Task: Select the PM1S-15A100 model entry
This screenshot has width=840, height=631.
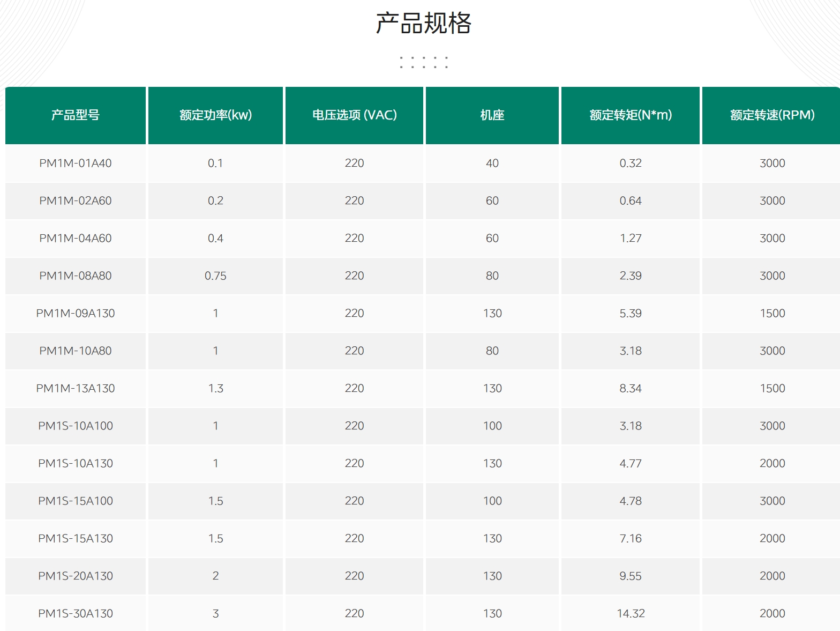Action: (76, 501)
